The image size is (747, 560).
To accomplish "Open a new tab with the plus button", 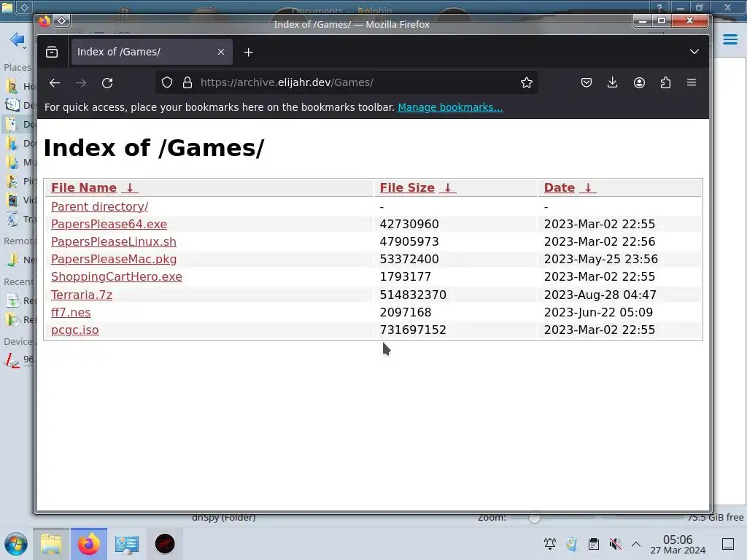I will point(248,52).
